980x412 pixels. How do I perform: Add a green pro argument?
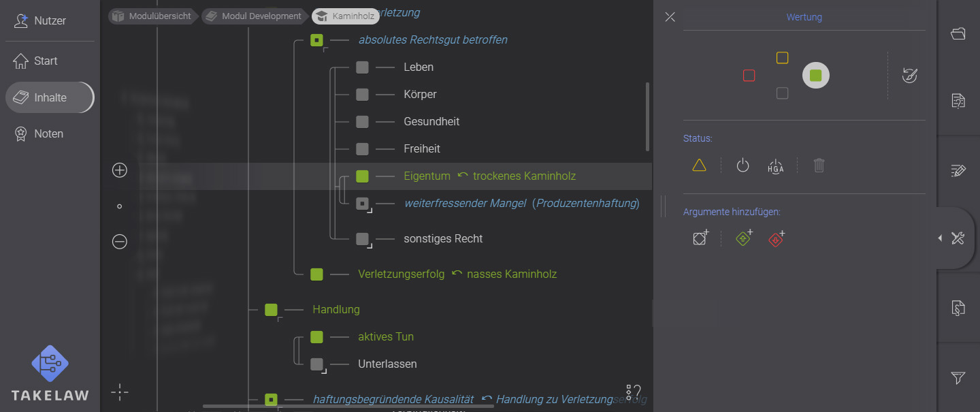[x=743, y=238]
